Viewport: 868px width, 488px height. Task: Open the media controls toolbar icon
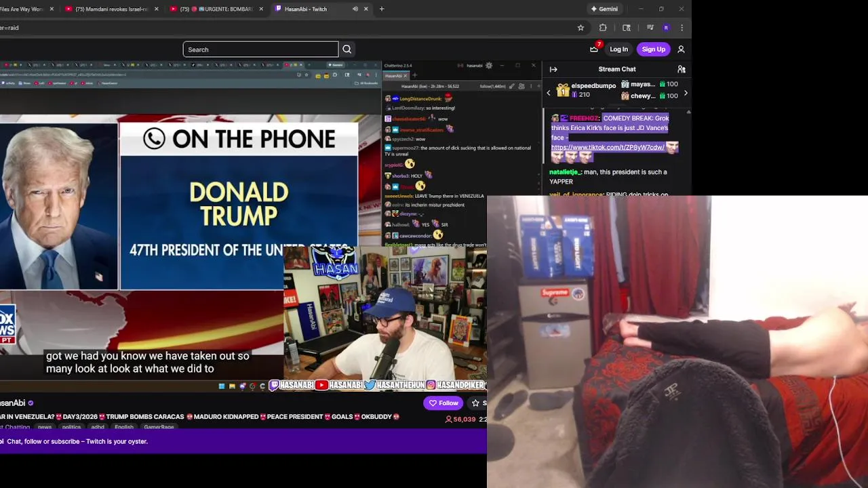click(x=650, y=28)
